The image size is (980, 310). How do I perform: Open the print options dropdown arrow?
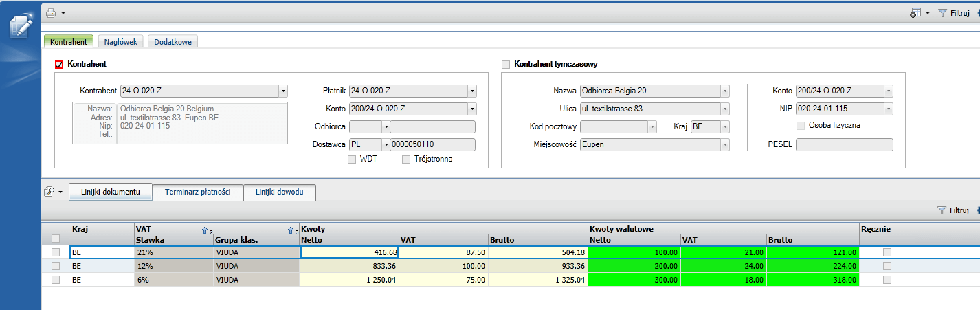click(x=63, y=13)
